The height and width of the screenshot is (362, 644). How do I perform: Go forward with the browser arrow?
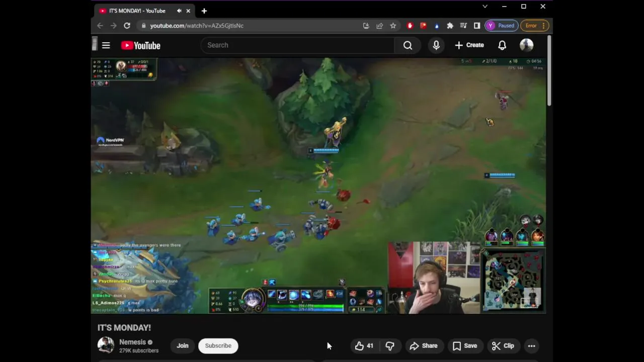[x=113, y=26]
